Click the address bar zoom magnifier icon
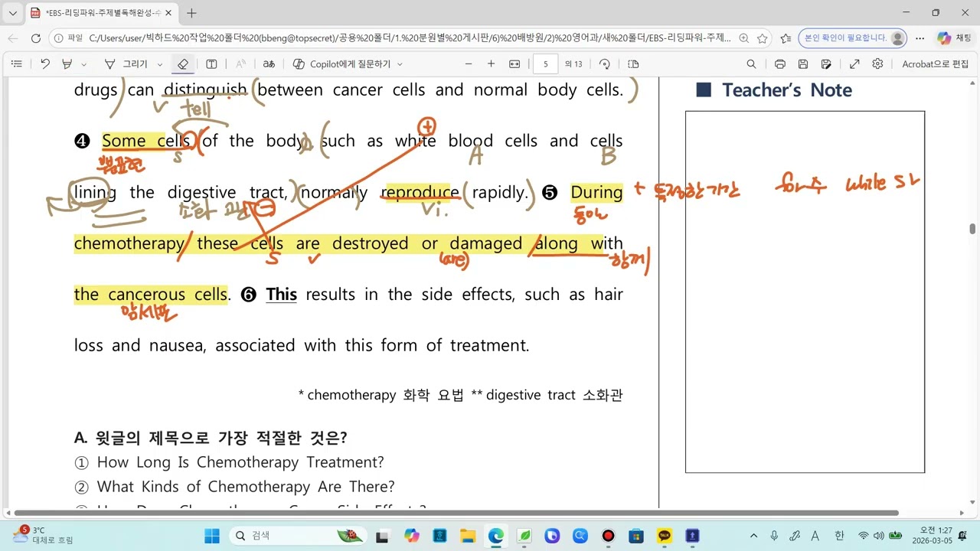The image size is (980, 551). pos(743,38)
